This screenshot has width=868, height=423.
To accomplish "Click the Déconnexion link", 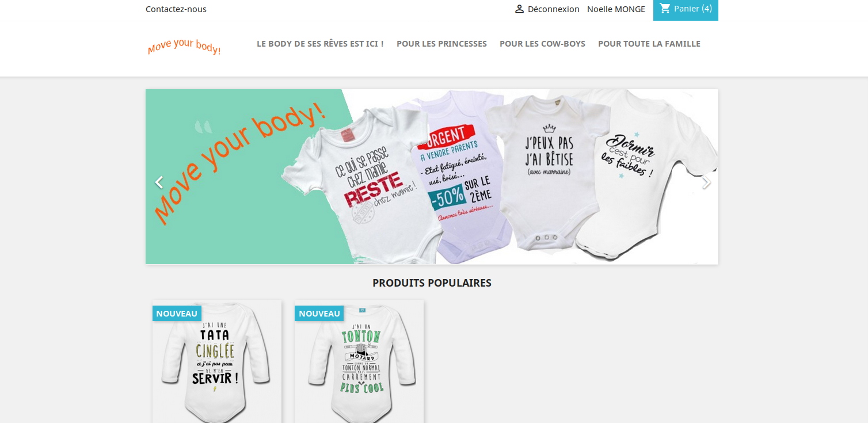I will [553, 9].
